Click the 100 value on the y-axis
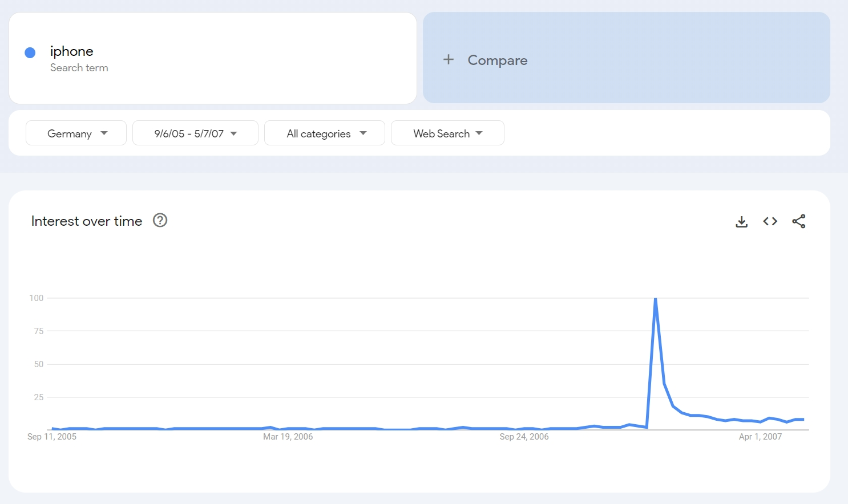This screenshot has height=504, width=848. [37, 298]
